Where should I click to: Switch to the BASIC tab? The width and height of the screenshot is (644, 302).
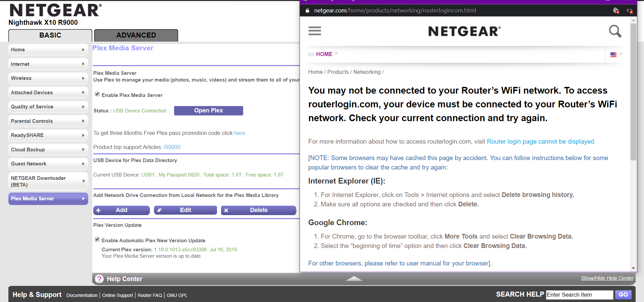point(50,35)
